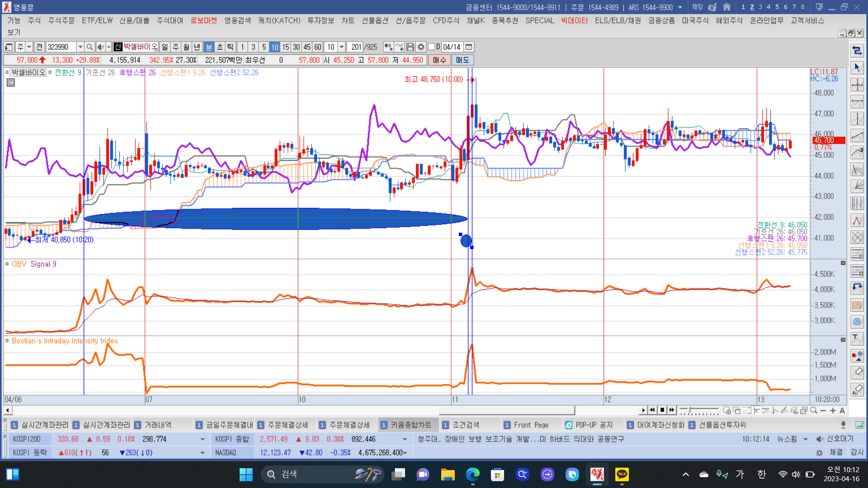Expand the stock code 323990 dropdown arrow
This screenshot has width=868, height=488.
click(80, 47)
